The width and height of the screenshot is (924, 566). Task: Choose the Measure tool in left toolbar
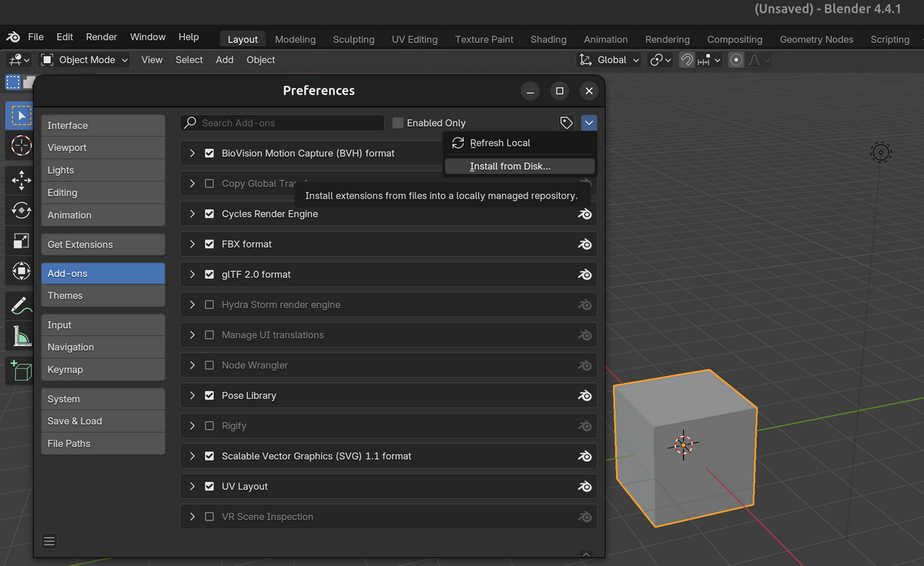click(x=21, y=336)
